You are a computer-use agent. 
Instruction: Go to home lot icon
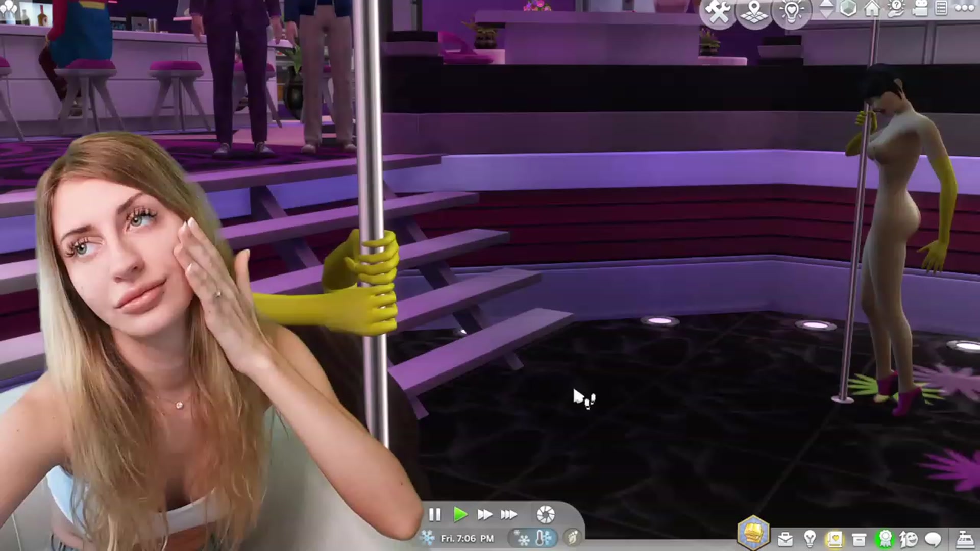(x=872, y=8)
